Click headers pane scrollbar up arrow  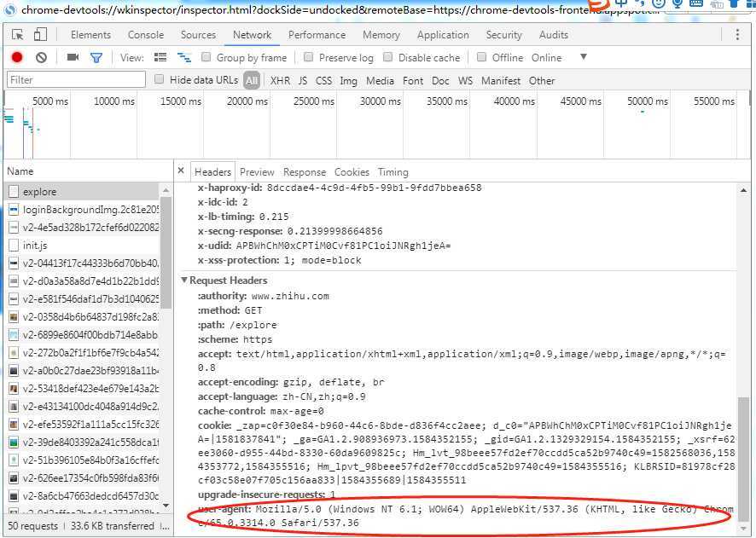[743, 191]
